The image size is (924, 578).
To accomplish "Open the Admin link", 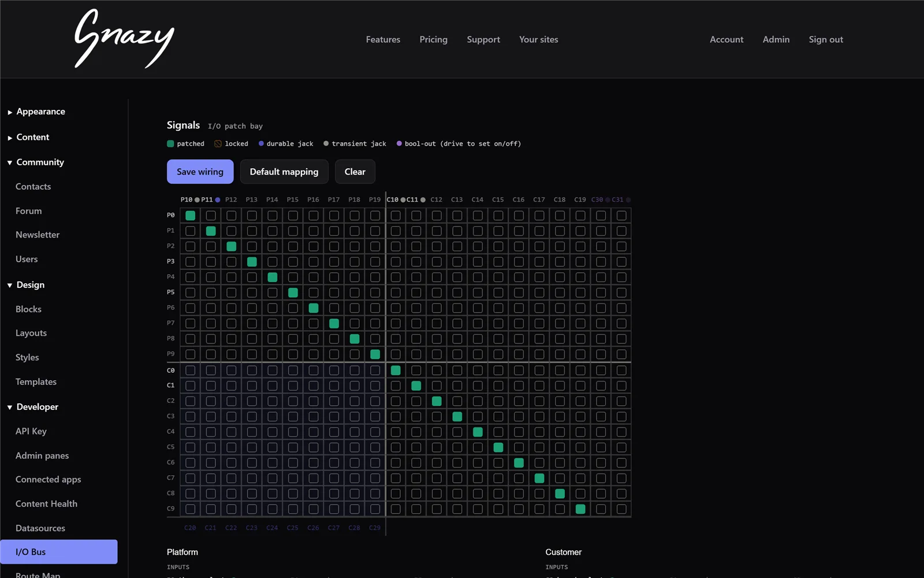I will pyautogui.click(x=776, y=39).
